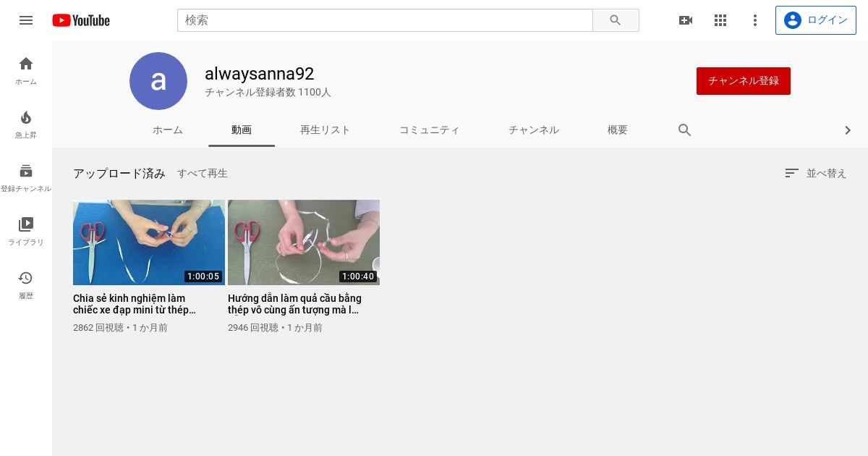Open 履歴 history in sidebar
Viewport: 868px width, 456px height.
click(x=26, y=285)
